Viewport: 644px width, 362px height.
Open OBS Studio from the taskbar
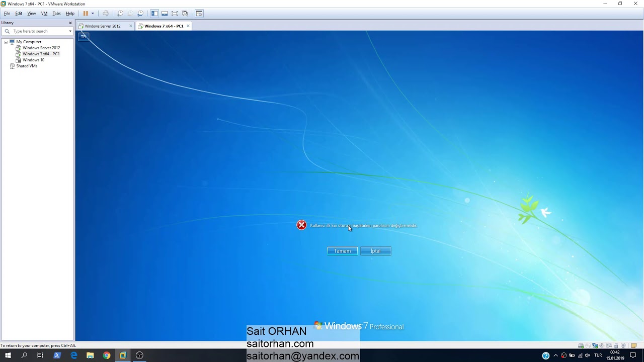(x=139, y=355)
